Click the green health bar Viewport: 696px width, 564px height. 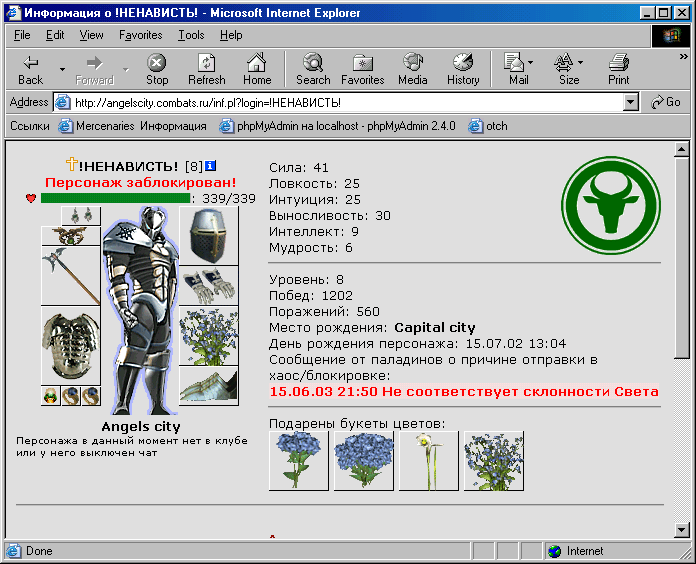coord(115,198)
